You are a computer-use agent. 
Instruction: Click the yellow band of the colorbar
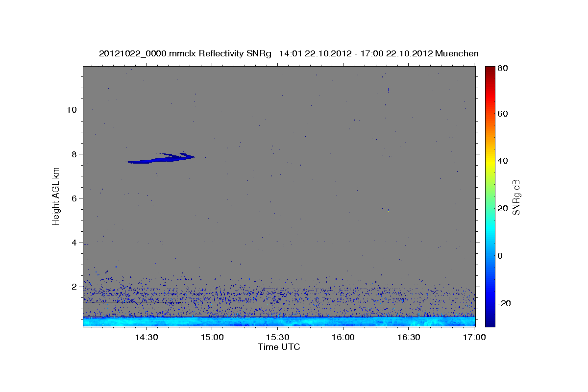(x=490, y=162)
